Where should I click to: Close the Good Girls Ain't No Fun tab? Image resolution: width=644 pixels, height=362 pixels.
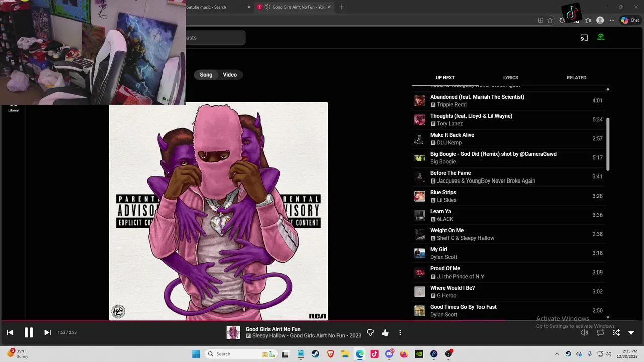[329, 7]
